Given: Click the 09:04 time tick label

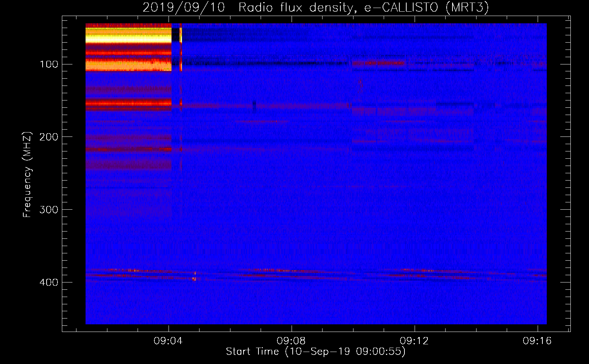Looking at the screenshot, I should 168,341.
